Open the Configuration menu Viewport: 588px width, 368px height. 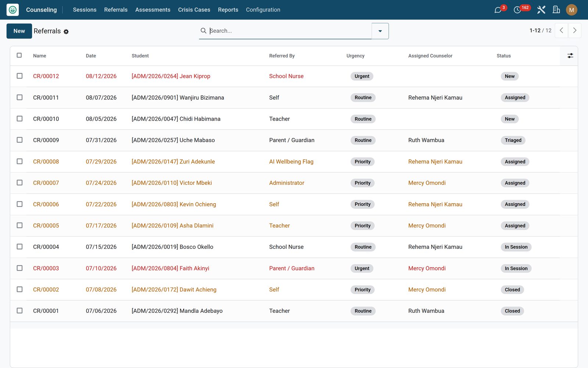click(263, 10)
